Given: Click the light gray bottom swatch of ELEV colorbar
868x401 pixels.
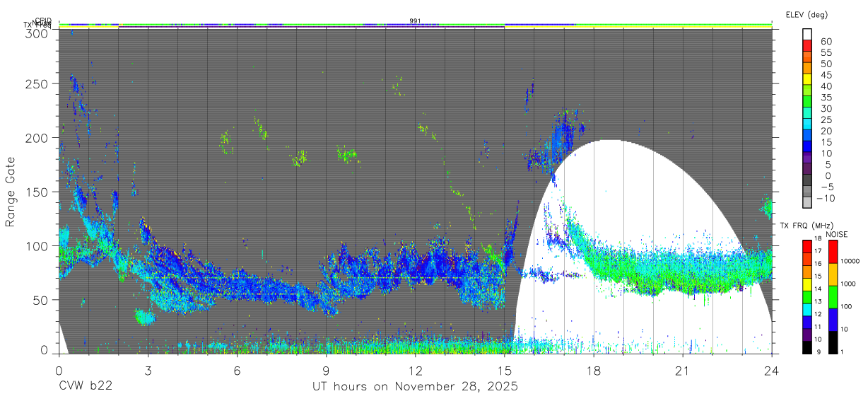Looking at the screenshot, I should point(807,202).
